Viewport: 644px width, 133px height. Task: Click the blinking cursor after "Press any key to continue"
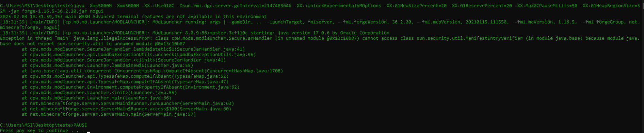pos(88,132)
